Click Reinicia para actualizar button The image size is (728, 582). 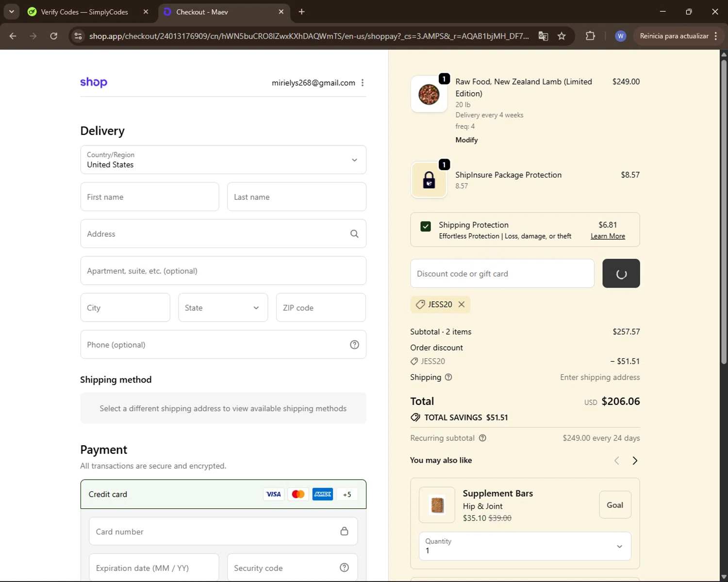click(x=674, y=36)
